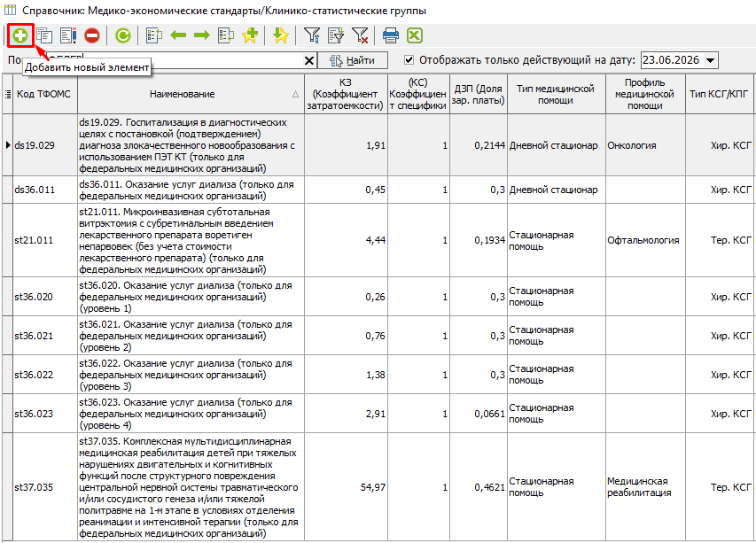Select the ds36.011 code cell

point(45,190)
